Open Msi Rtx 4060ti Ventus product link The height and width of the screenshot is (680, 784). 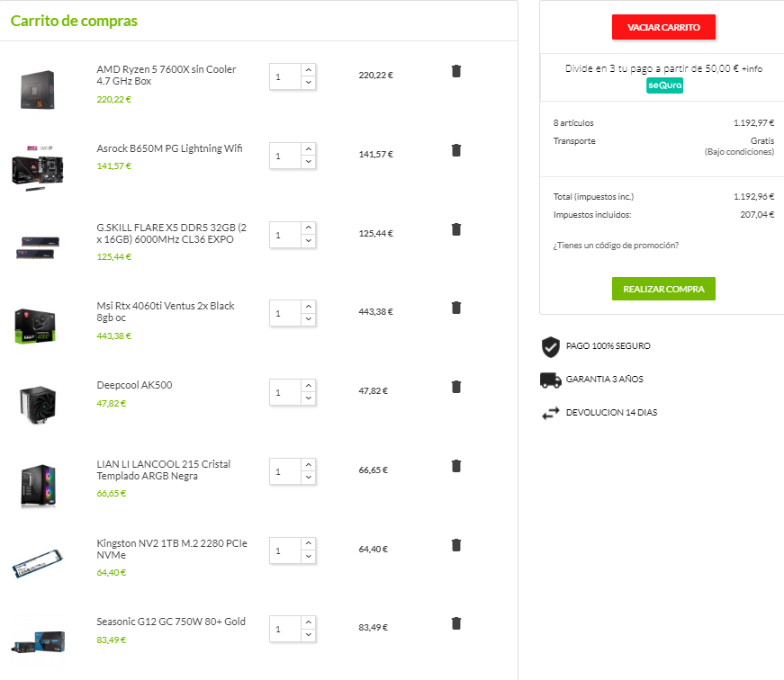(166, 312)
